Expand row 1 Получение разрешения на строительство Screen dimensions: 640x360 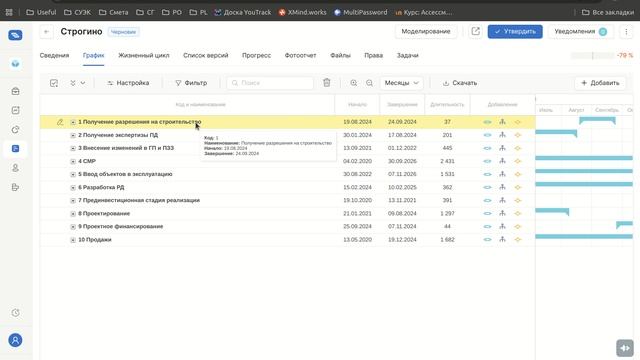[x=73, y=122]
